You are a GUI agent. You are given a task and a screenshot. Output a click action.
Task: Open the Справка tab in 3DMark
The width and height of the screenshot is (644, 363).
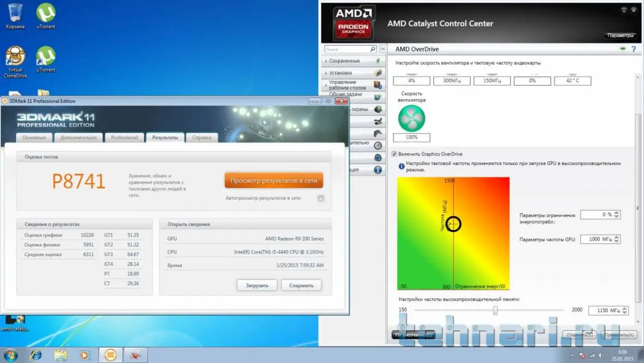click(x=202, y=137)
